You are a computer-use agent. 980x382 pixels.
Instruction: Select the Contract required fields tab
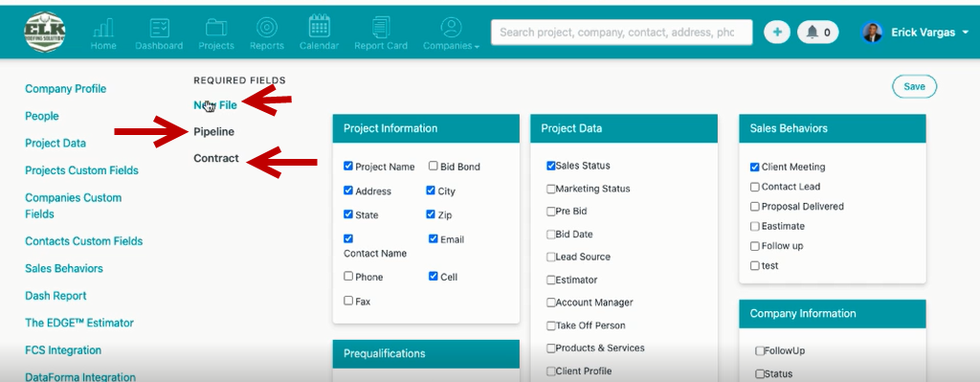[216, 158]
